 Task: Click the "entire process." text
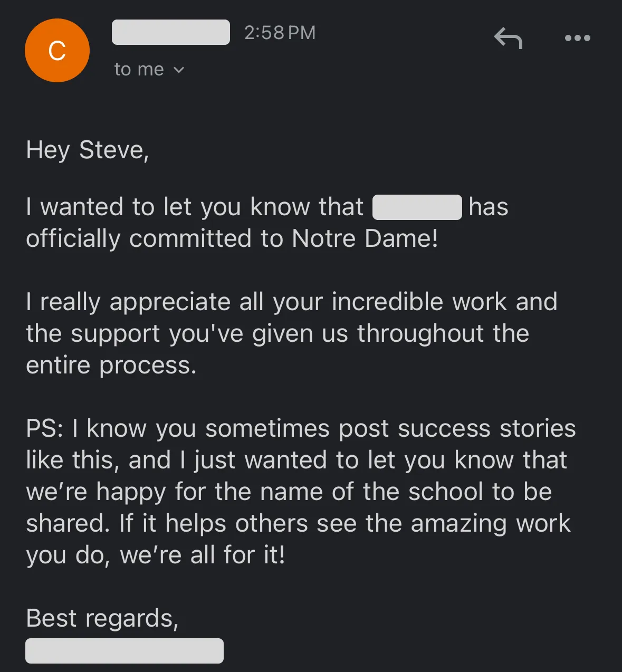(x=111, y=366)
